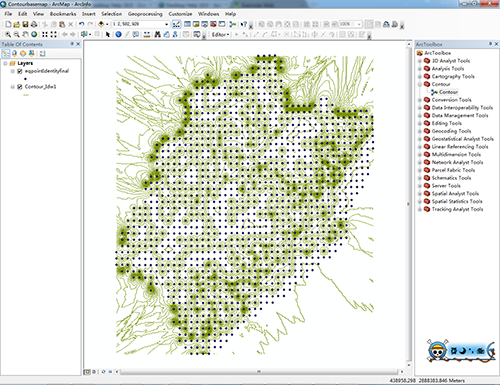Collapse the Layers data frame

[5, 63]
